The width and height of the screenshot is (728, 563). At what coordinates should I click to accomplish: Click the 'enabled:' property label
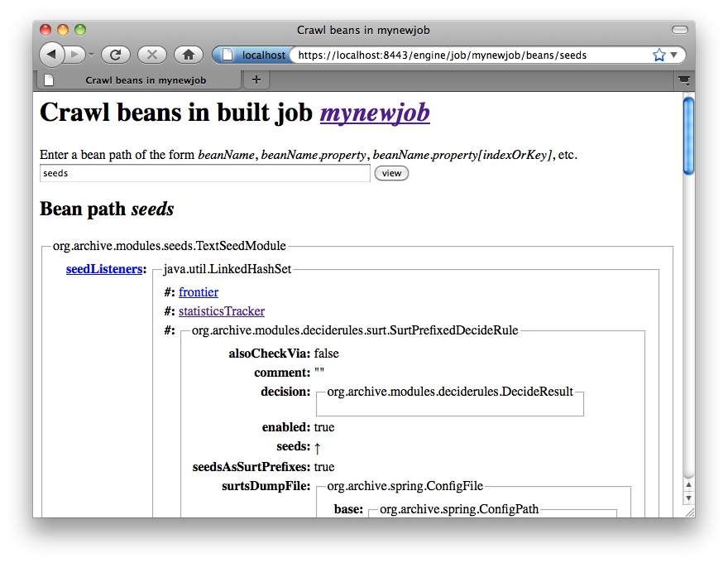click(286, 427)
